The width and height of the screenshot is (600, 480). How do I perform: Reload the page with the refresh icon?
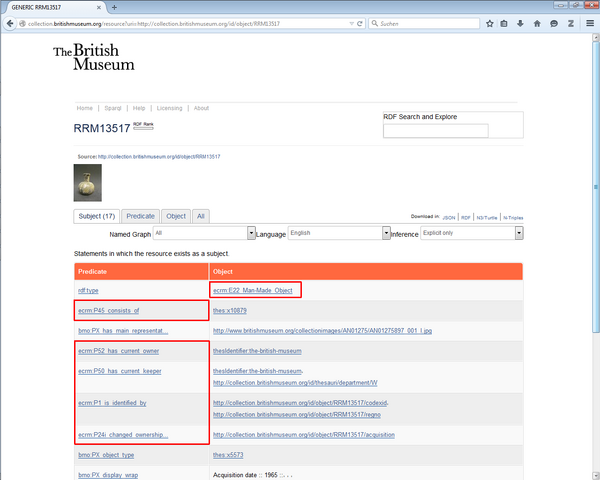(x=360, y=24)
